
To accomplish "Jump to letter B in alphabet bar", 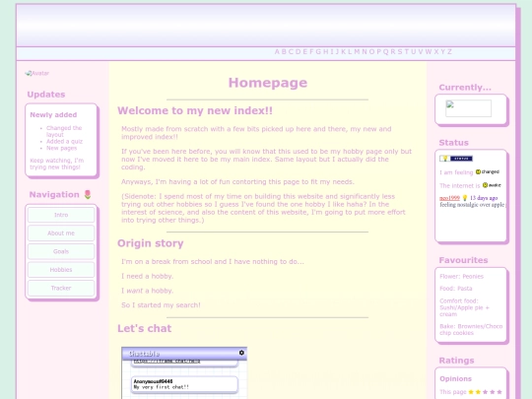I will 284,51.
